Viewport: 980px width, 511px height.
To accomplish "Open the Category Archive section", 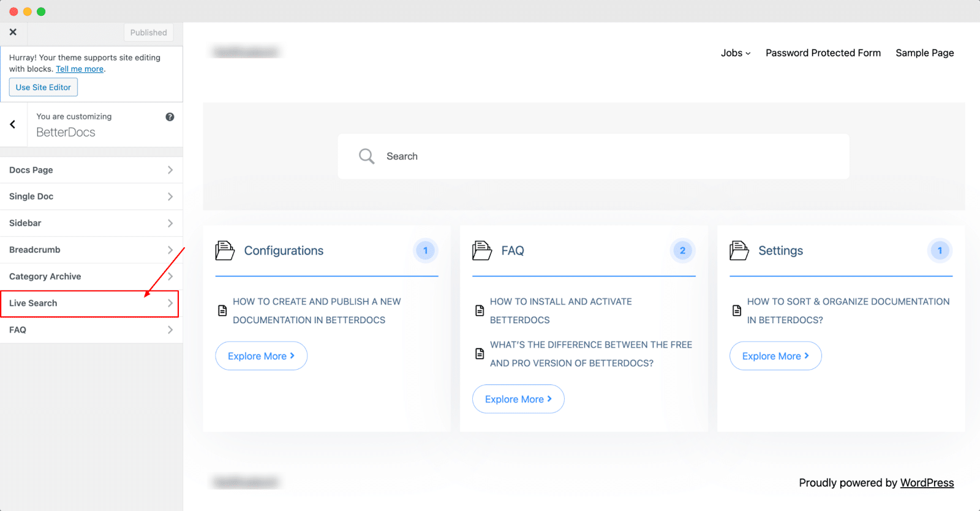I will click(91, 277).
